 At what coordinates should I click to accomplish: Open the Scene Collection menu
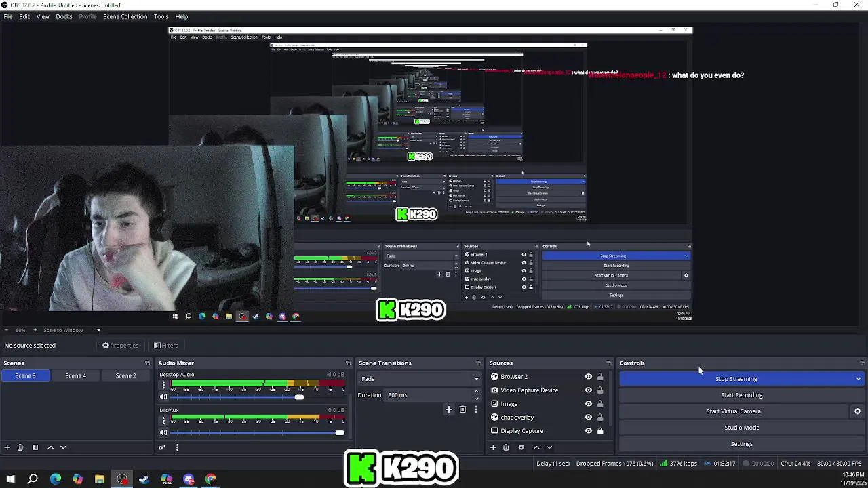[x=125, y=16]
